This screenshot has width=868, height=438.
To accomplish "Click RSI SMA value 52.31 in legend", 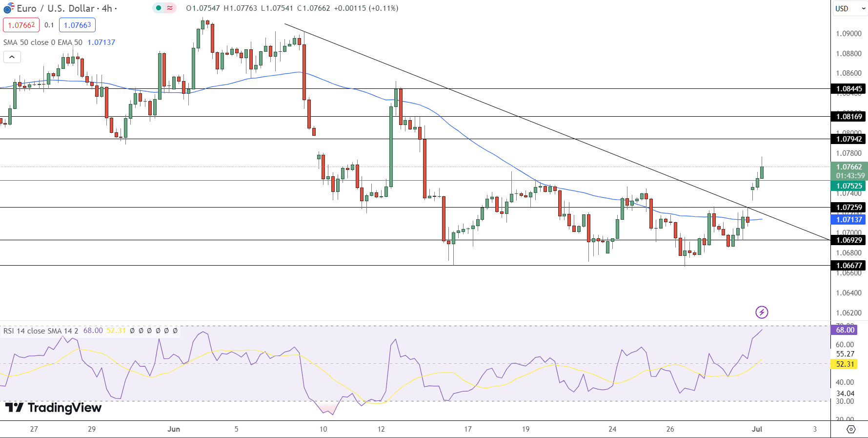I will click(116, 331).
